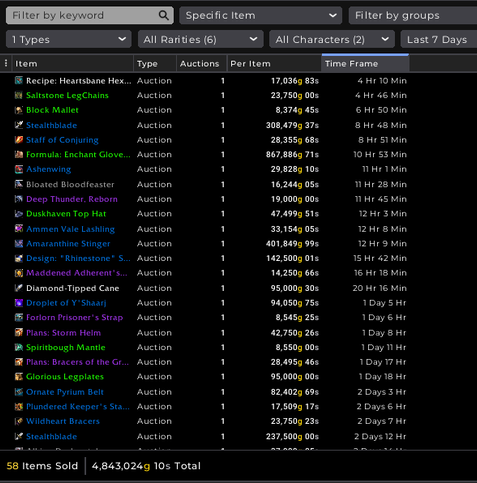This screenshot has height=483, width=477.
Task: Expand the Specific Item dropdown
Action: click(x=261, y=15)
